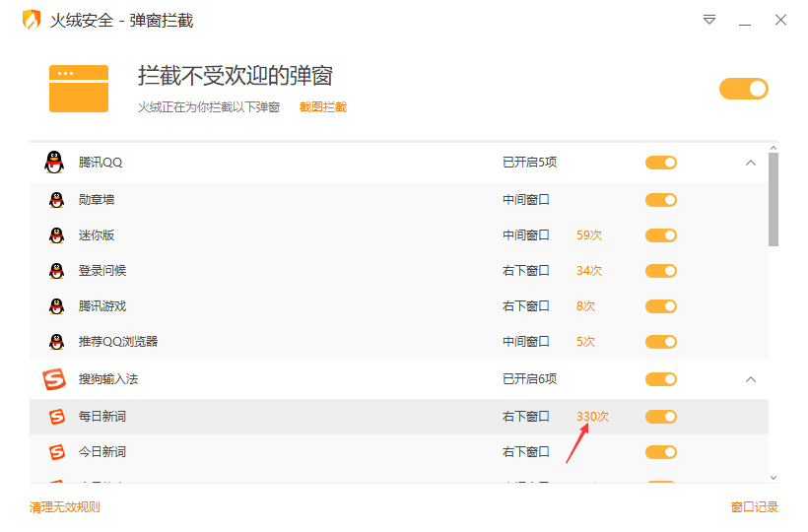808x532 pixels.
Task: Toggle the master popup blocking switch
Action: point(744,89)
